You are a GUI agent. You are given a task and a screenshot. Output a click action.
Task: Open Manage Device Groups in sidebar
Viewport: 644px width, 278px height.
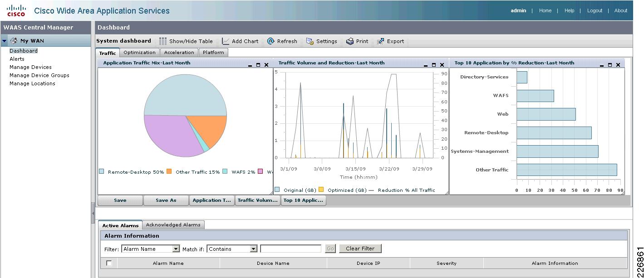click(x=39, y=75)
